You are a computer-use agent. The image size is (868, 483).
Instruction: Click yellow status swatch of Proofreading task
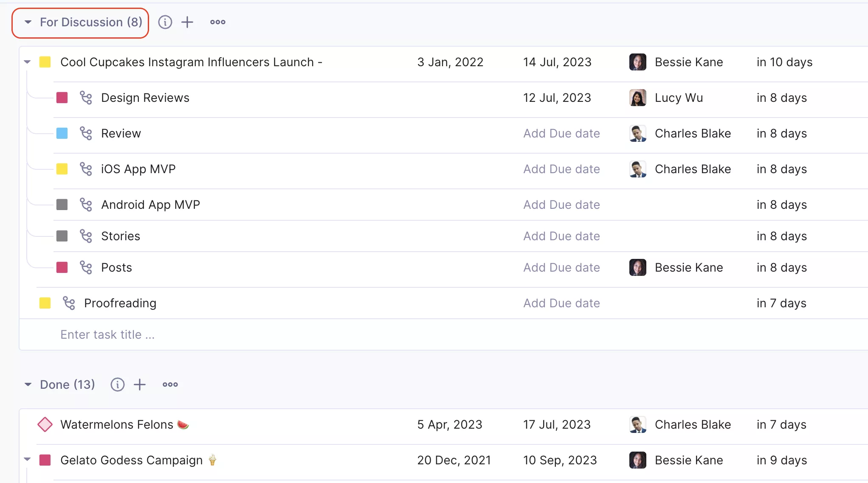(45, 303)
